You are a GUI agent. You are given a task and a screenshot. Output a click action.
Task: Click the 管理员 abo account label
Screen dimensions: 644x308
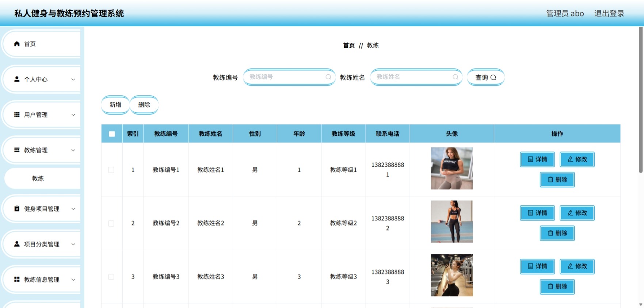[x=565, y=14]
